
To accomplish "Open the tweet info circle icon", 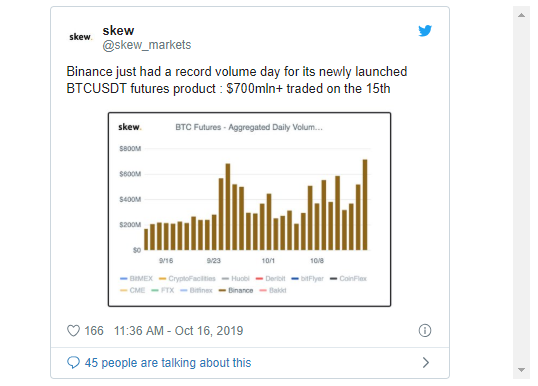I will (425, 331).
